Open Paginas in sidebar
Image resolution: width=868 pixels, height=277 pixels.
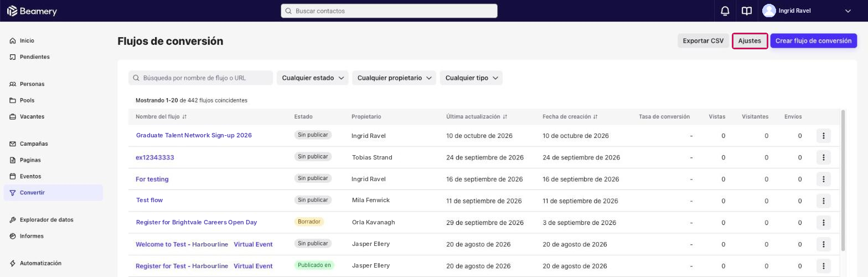[53, 160]
